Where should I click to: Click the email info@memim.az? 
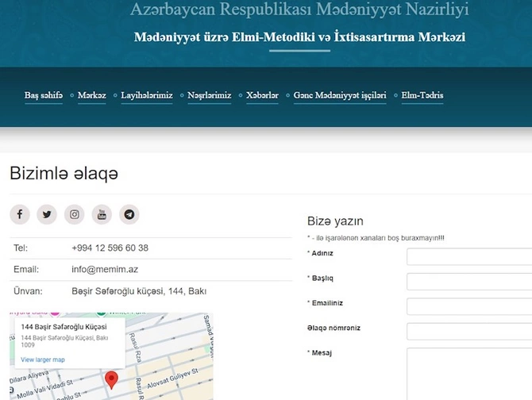tap(105, 270)
